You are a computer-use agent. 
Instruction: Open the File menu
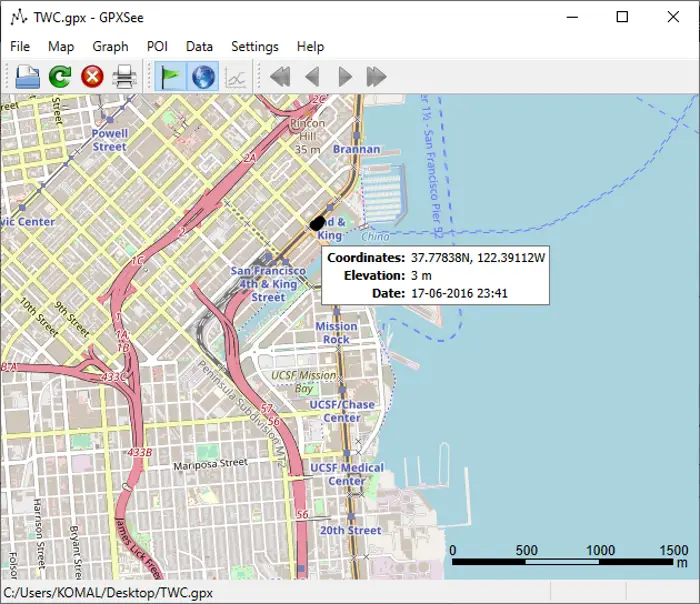[20, 46]
